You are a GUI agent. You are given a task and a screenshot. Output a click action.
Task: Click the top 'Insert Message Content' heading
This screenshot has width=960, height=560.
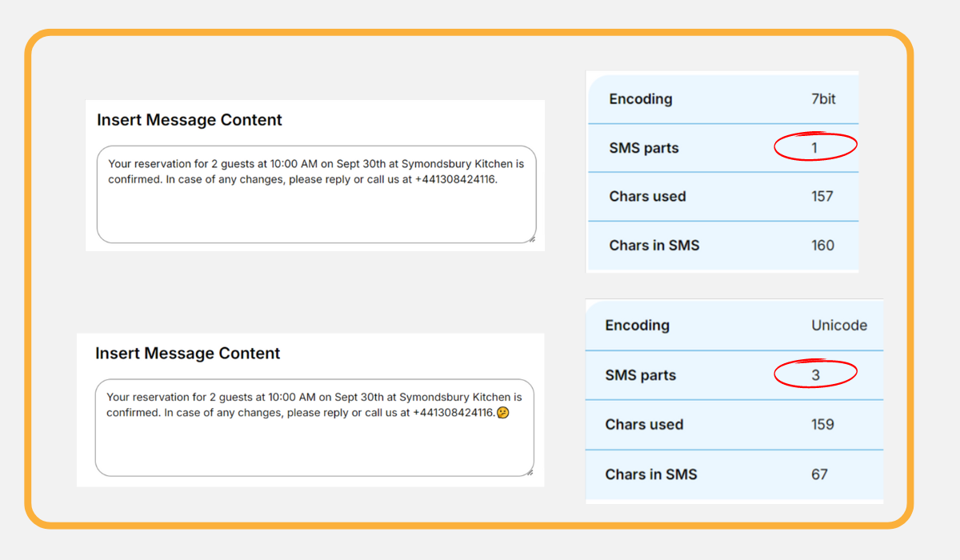[190, 120]
